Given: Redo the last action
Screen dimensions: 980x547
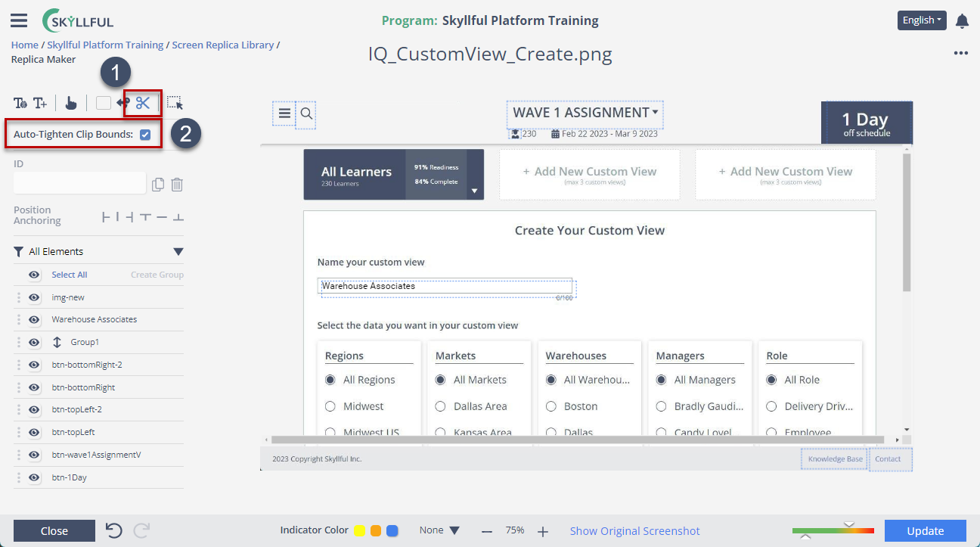Looking at the screenshot, I should click(x=141, y=530).
